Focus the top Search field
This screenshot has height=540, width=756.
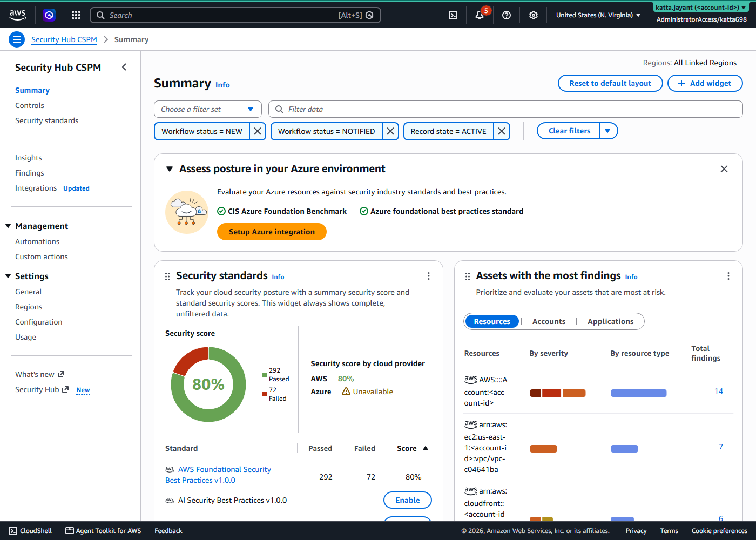235,15
